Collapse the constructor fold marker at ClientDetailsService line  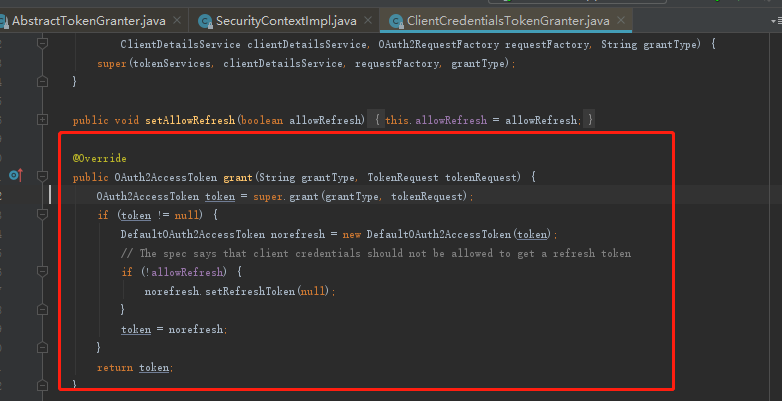[x=42, y=43]
